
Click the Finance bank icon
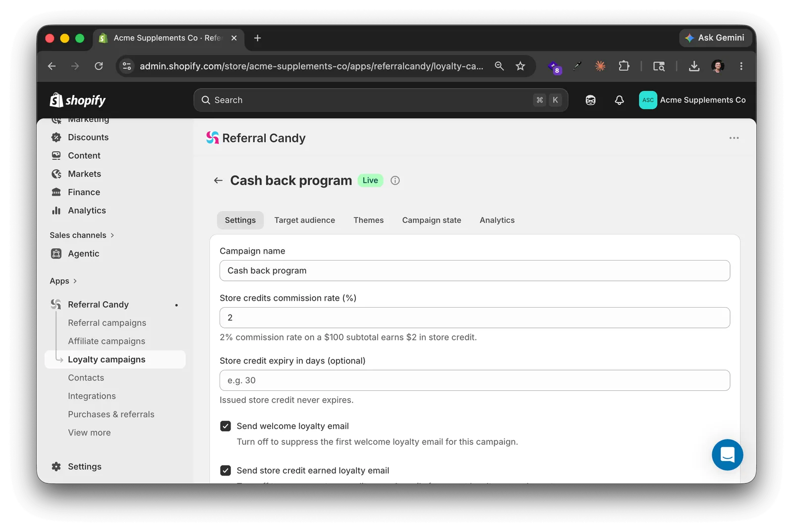pos(57,192)
